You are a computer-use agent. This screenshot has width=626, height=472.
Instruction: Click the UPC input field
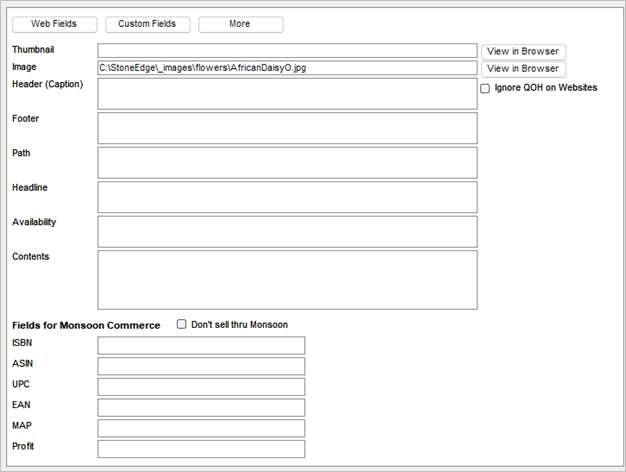click(201, 387)
